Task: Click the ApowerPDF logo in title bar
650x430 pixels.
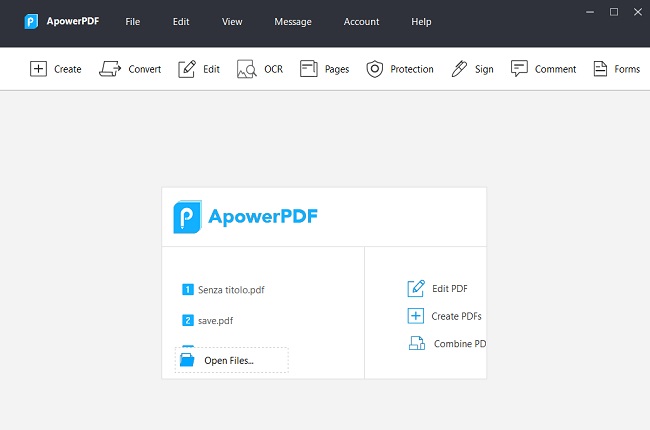Action: pos(31,22)
